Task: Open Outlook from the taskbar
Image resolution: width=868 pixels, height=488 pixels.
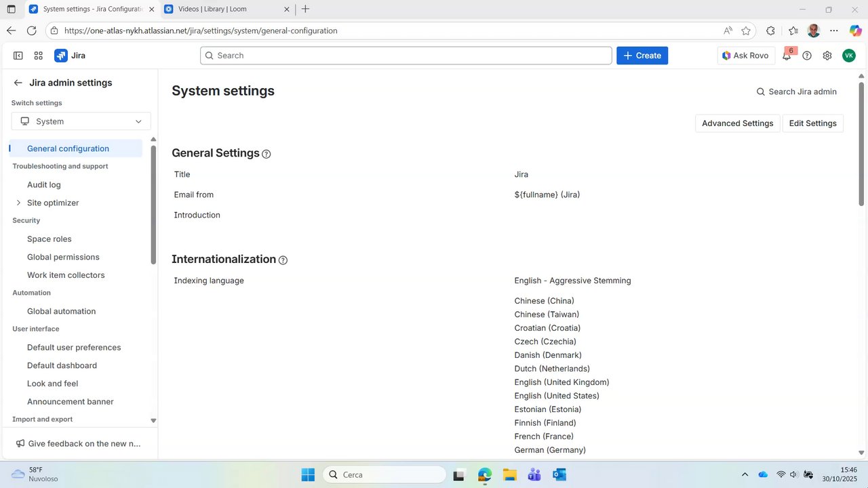Action: [559, 474]
